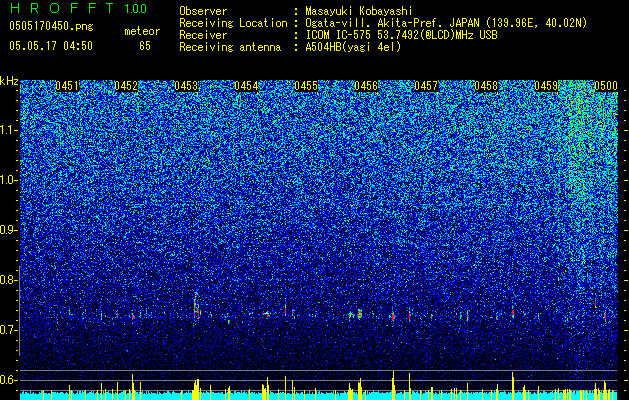Click the kHz axis unit label
629x400 pixels.
click(9, 81)
